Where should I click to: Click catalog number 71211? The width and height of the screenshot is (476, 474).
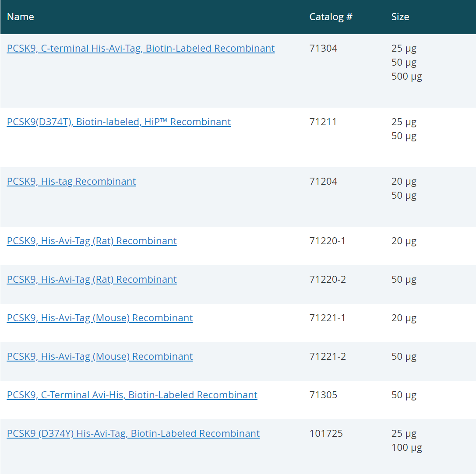(323, 122)
